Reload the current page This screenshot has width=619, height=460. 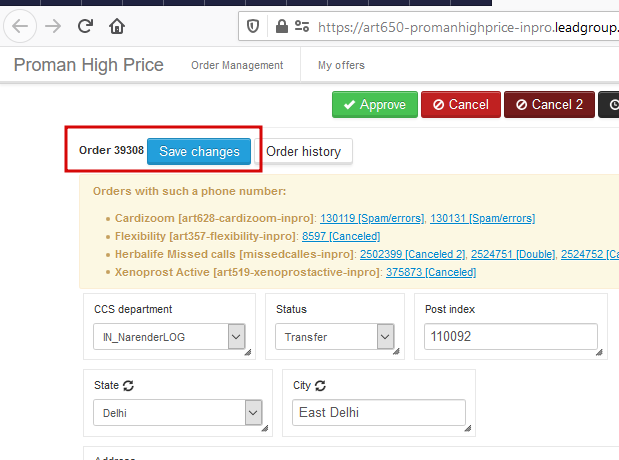tap(85, 26)
